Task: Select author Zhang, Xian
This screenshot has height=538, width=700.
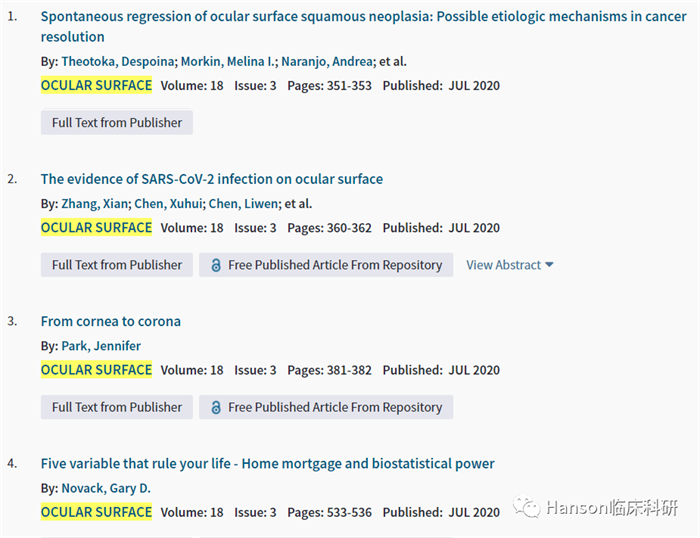Action: click(x=95, y=203)
